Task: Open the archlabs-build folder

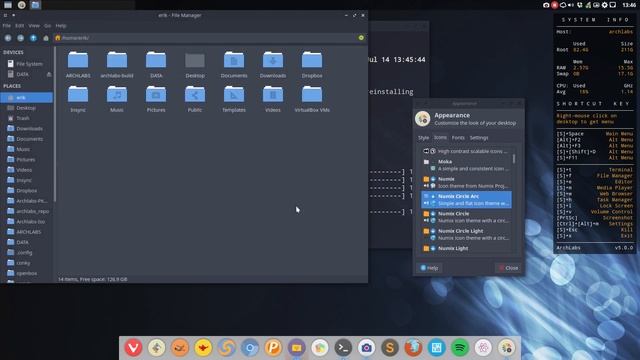Action: coord(117,60)
